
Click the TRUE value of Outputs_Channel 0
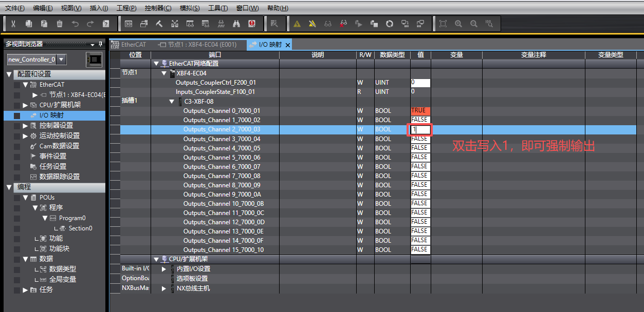click(420, 111)
